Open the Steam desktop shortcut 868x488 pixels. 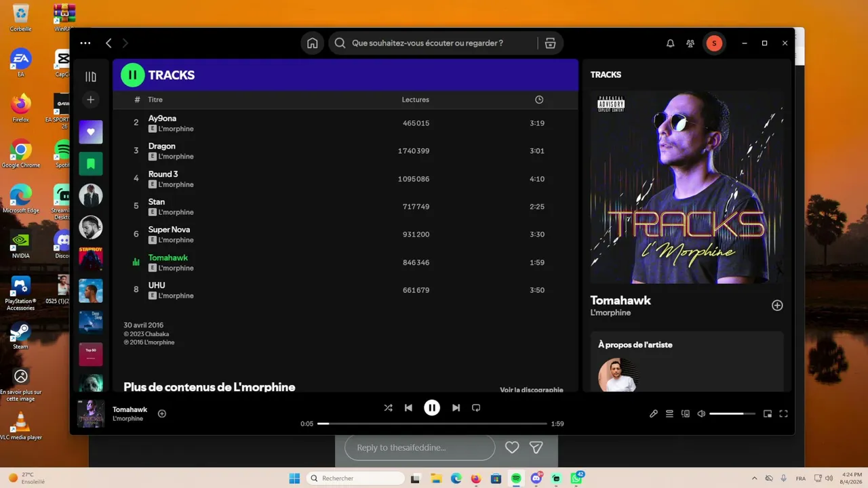point(21,335)
